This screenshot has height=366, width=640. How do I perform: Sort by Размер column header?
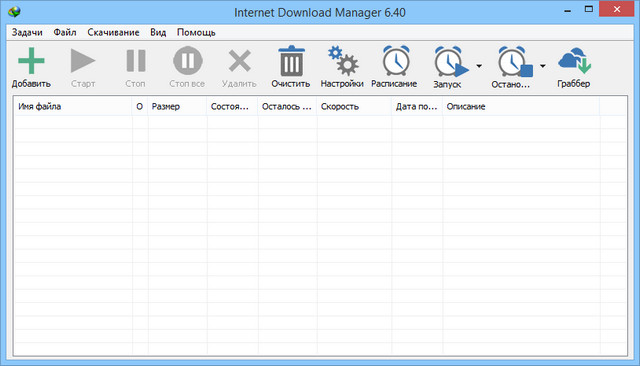(178, 106)
